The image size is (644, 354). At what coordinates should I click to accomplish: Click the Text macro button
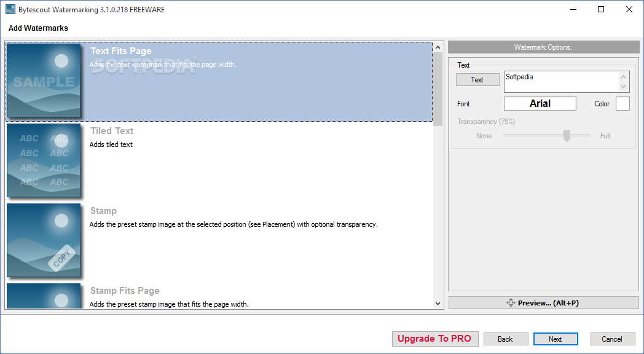[477, 80]
